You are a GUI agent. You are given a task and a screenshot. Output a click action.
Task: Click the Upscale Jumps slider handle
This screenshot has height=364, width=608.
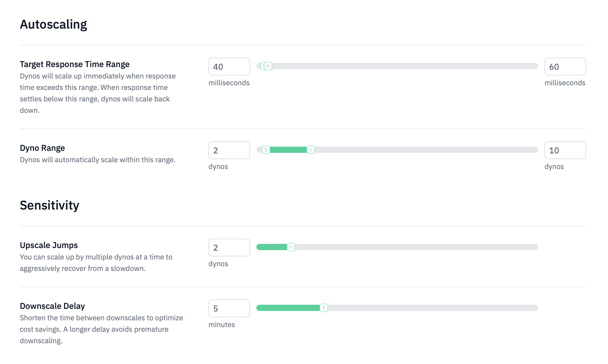(291, 247)
